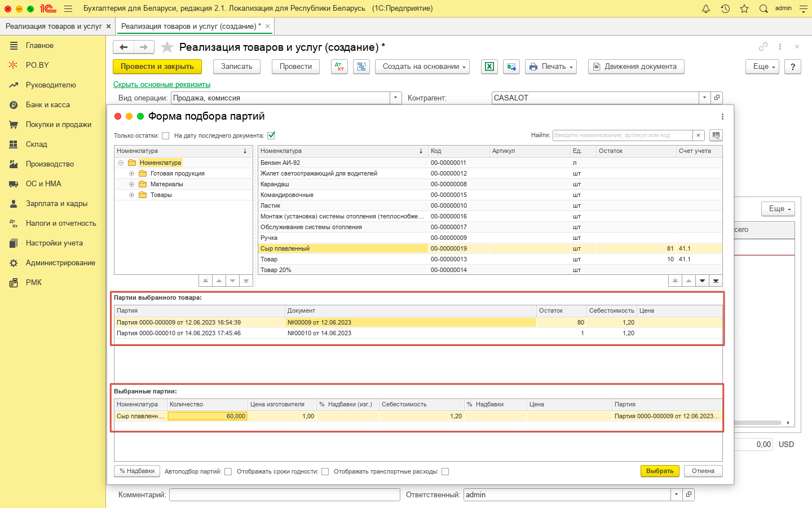Uncheck На дату последнего документа
Viewport: 812px width, 508px height.
click(271, 135)
